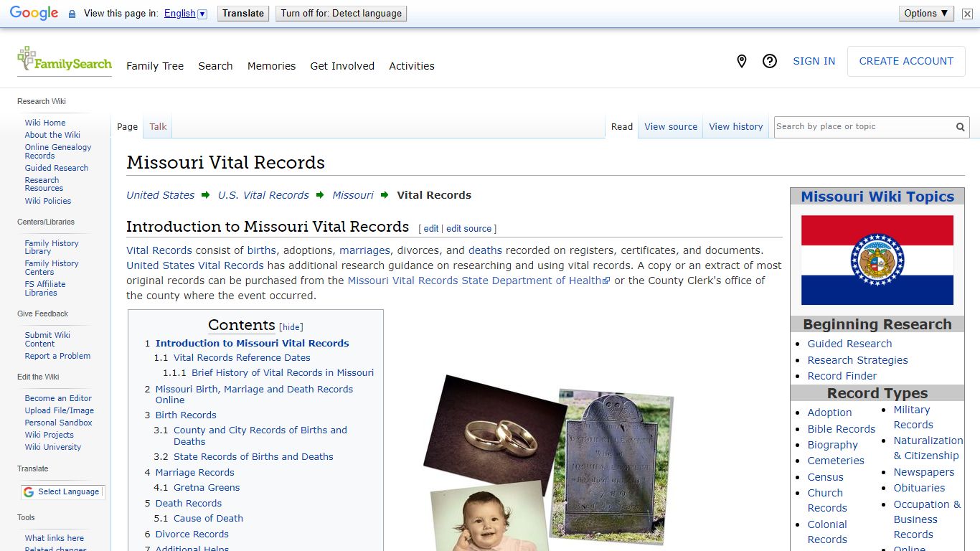Viewport: 980px width, 551px height.
Task: Open Wiki University link
Action: click(x=53, y=447)
